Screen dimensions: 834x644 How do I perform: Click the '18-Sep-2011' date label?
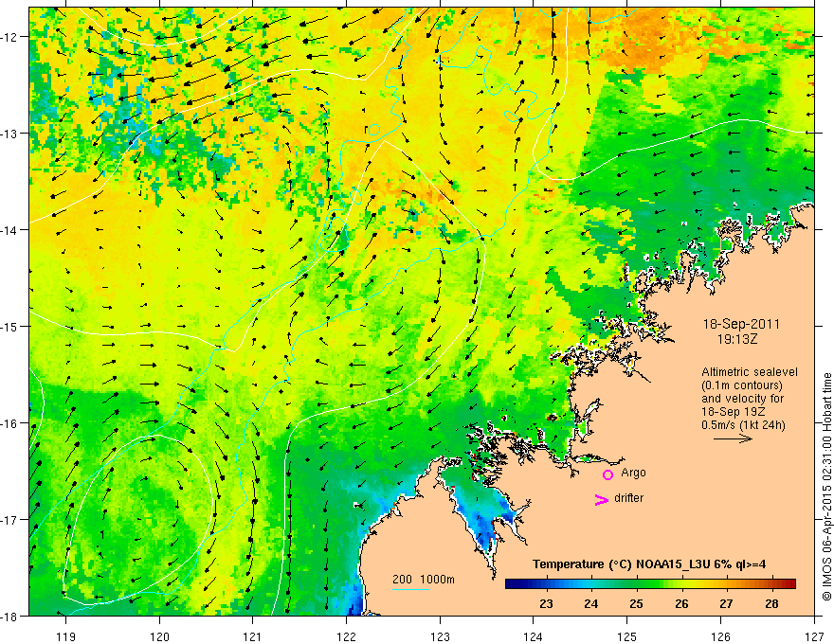coord(741,324)
